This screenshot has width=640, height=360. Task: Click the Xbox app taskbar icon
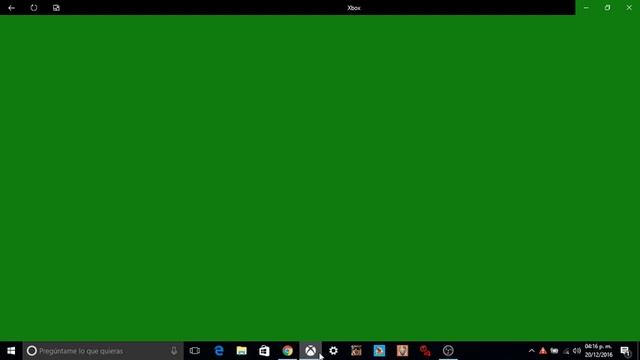[311, 351]
